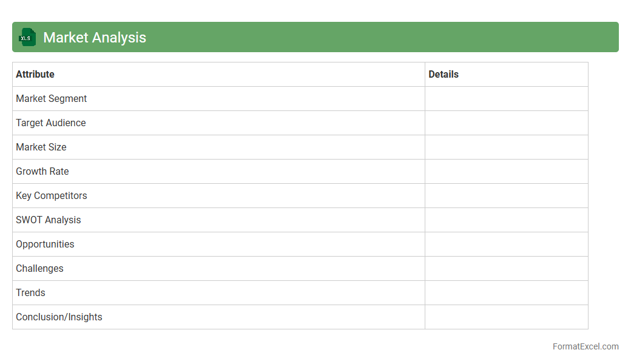
Task: Open the FormatExcel.com link
Action: click(585, 346)
